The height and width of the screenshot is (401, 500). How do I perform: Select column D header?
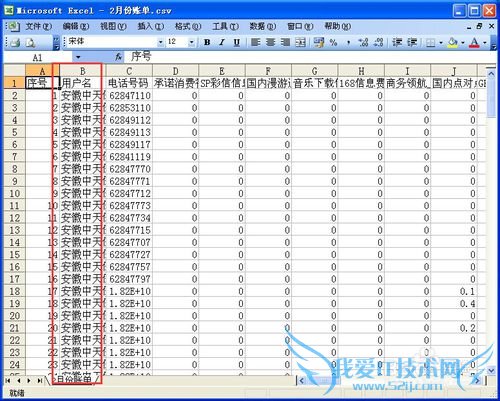click(x=175, y=71)
